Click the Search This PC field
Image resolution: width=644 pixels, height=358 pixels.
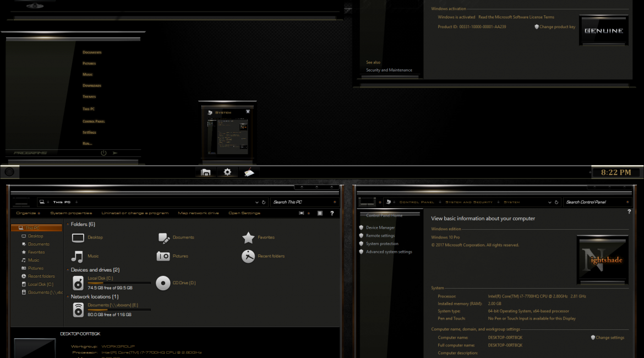(304, 202)
